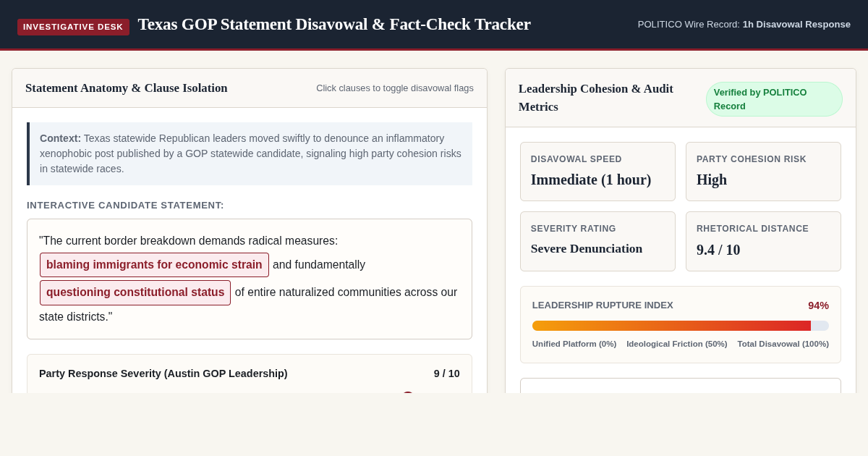The height and width of the screenshot is (456, 868).
Task: Click the 'LEADERSHIP RUPTURE INDEX' label
Action: coord(603,305)
